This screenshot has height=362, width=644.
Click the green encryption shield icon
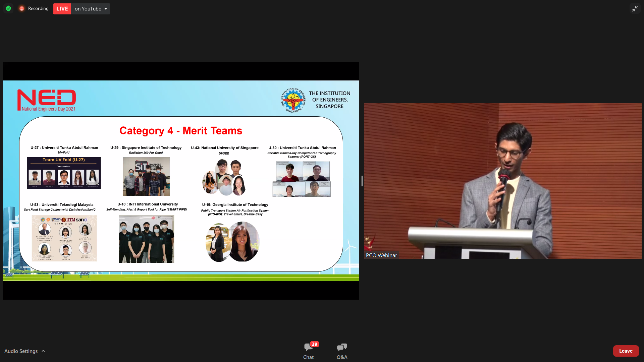[8, 8]
